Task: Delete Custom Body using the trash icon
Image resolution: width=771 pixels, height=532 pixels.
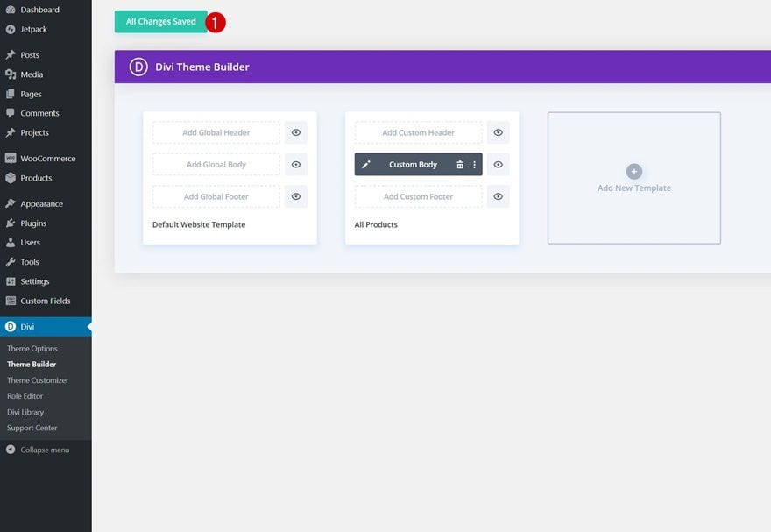Action: tap(460, 165)
